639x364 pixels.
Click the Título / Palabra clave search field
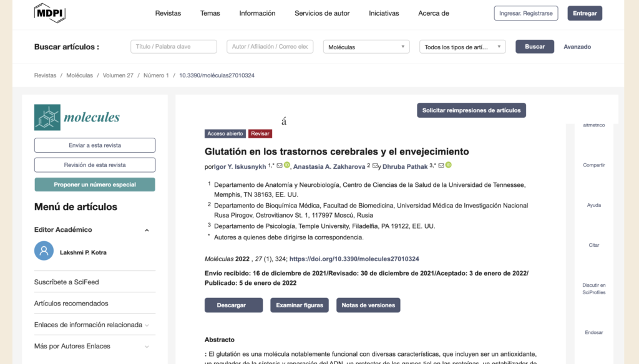tap(173, 47)
